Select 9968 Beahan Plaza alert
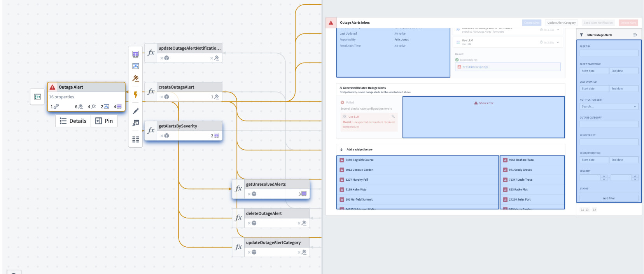The image size is (644, 274). 532,160
